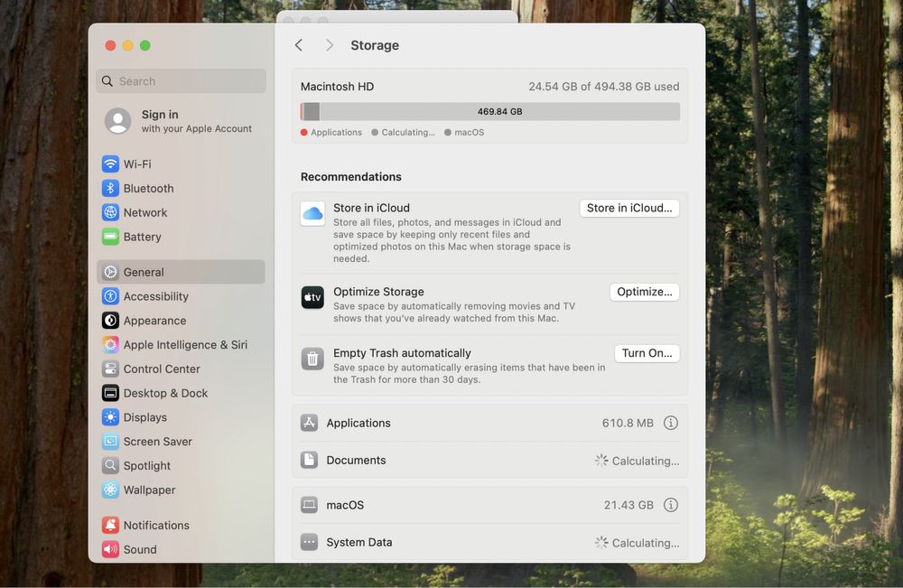This screenshot has width=903, height=588.
Task: Click the Documents row label
Action: point(356,460)
